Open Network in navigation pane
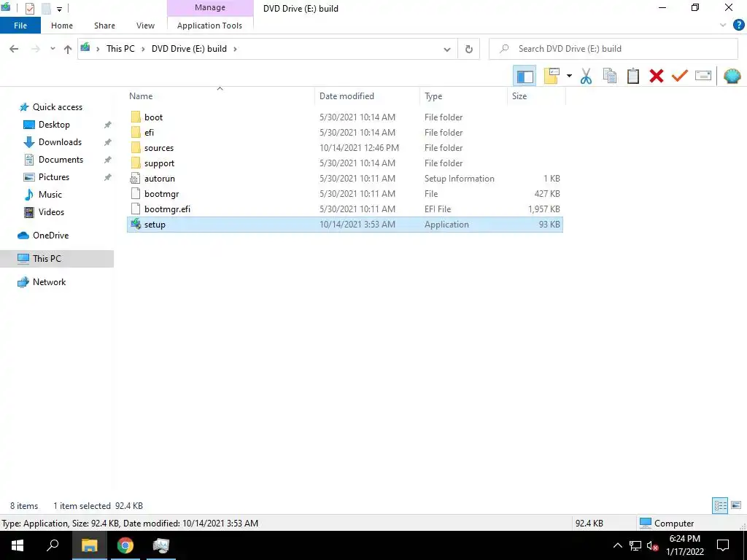Viewport: 747px width, 560px height. [49, 282]
